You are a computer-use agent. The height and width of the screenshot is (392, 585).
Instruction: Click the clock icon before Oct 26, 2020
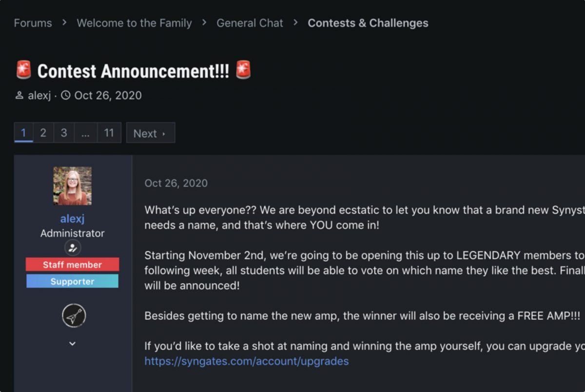[x=65, y=96]
